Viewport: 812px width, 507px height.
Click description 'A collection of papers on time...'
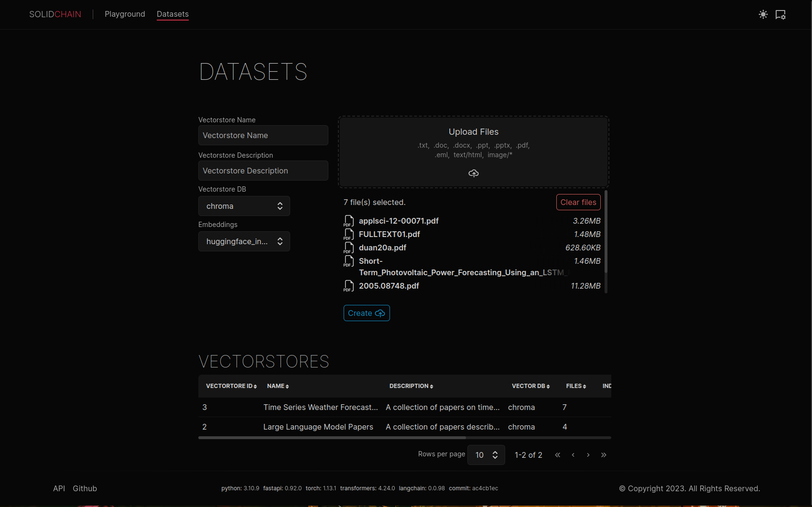pyautogui.click(x=443, y=407)
